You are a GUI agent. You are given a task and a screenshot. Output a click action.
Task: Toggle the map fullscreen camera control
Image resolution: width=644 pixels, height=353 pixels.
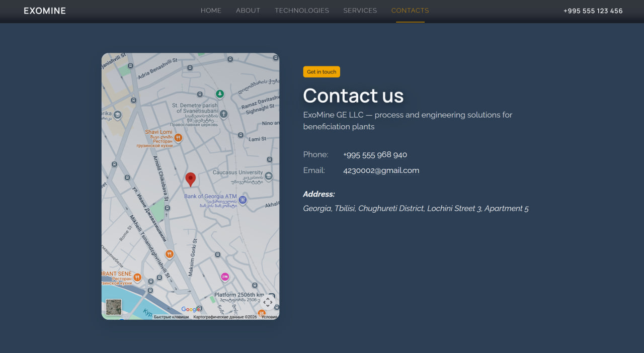pyautogui.click(x=268, y=302)
